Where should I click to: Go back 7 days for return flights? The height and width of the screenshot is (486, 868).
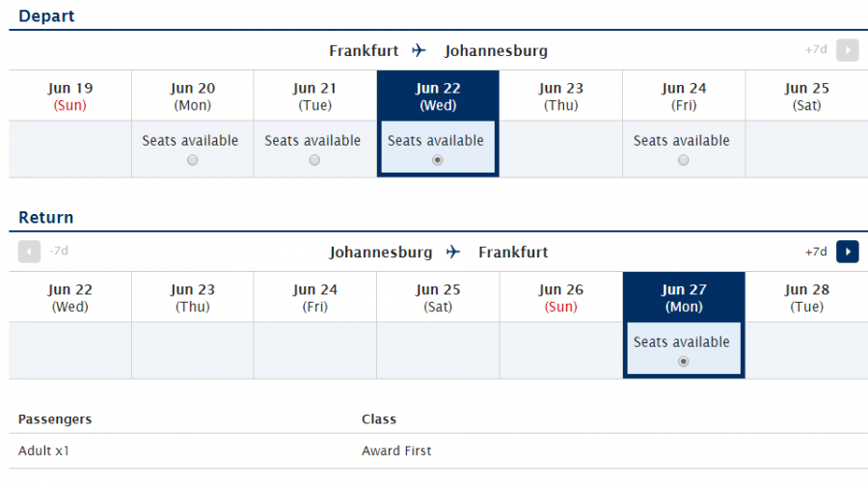pos(30,252)
